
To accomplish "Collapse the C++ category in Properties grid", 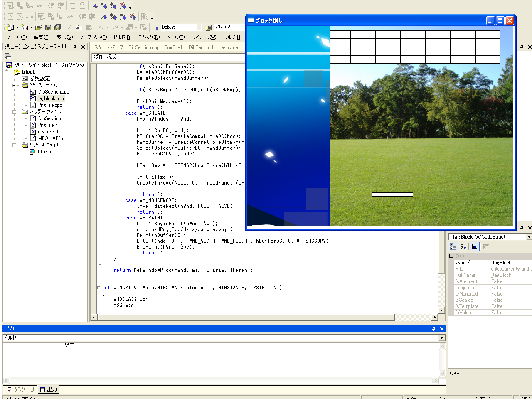I will click(x=451, y=256).
